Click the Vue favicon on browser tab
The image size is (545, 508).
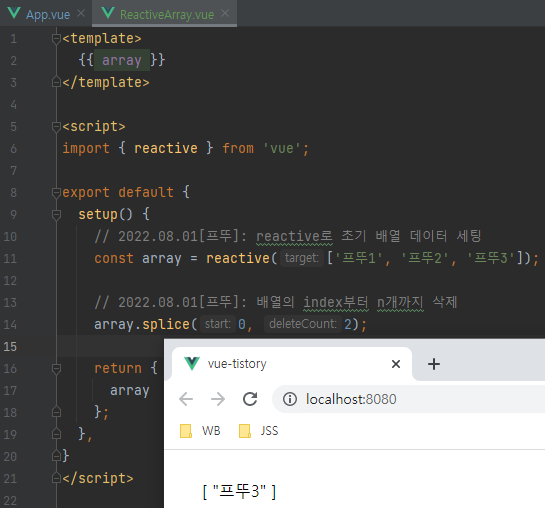coord(192,363)
